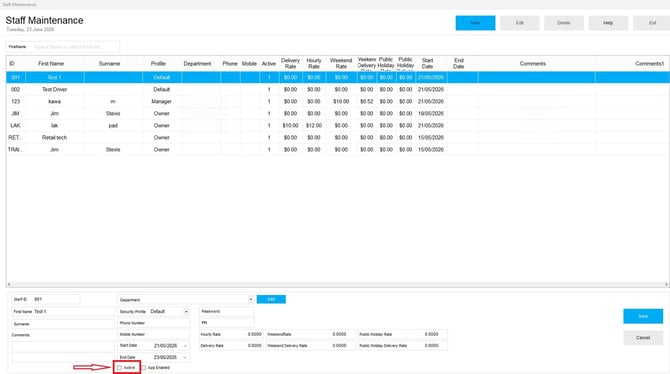Click the Mobile Number field
This screenshot has height=374, width=670.
153,334
